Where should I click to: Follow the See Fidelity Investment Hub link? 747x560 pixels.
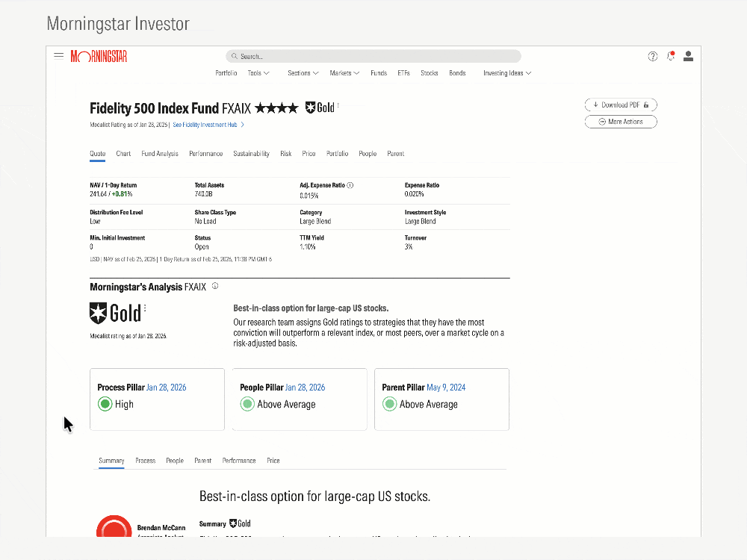208,125
